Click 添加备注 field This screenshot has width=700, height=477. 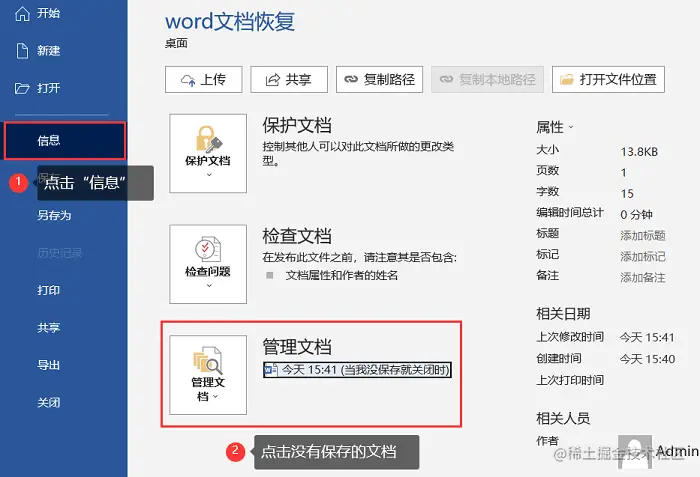coord(643,277)
